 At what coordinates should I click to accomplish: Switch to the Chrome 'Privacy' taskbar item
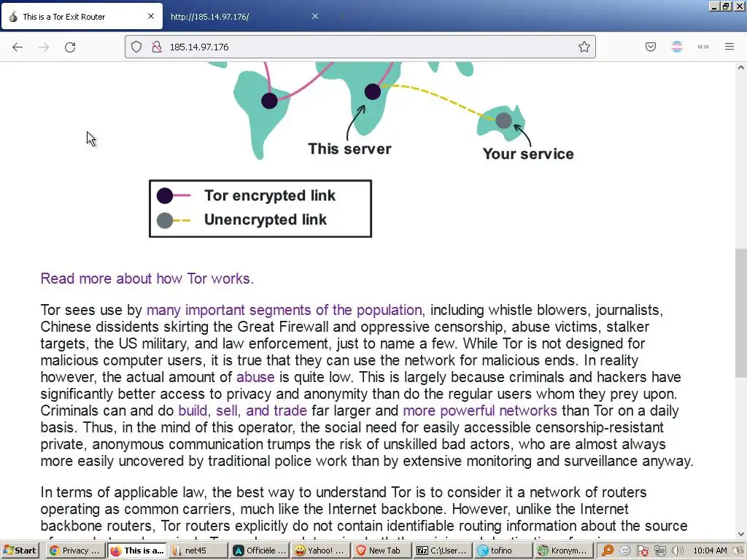[75, 551]
